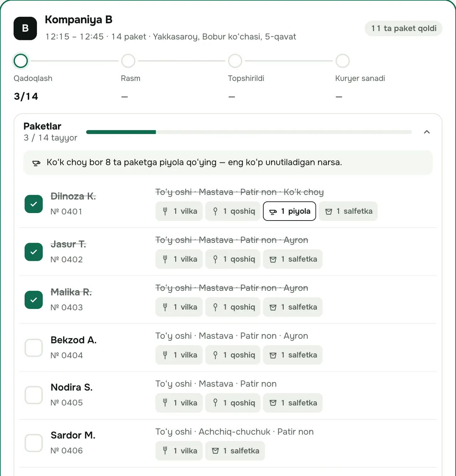The width and height of the screenshot is (456, 476).
Task: Click 1 vilka chip in Bekzod A. row
Action: tap(179, 355)
